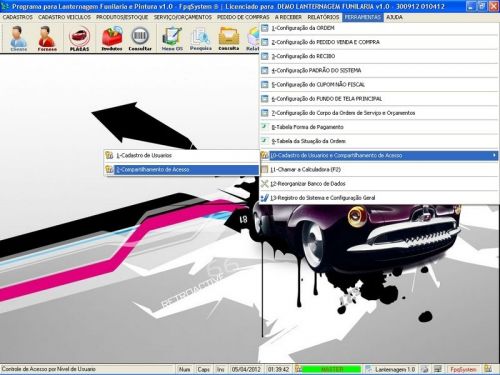This screenshot has width=500, height=375.
Task: Open the FERRAMENTAS menu
Action: coord(363,17)
